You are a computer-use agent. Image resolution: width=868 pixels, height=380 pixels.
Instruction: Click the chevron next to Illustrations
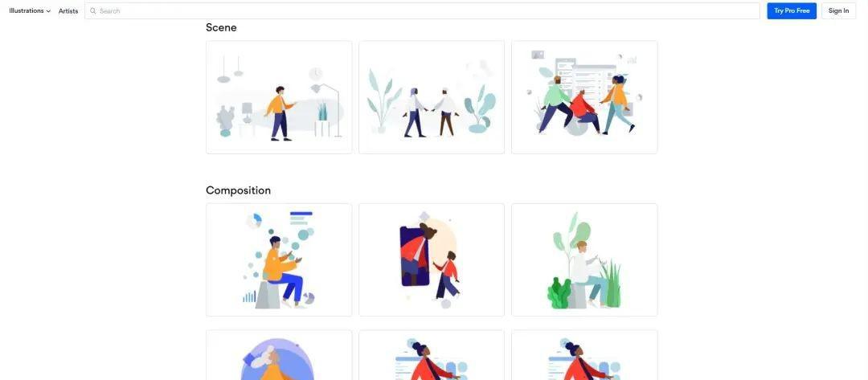point(48,11)
